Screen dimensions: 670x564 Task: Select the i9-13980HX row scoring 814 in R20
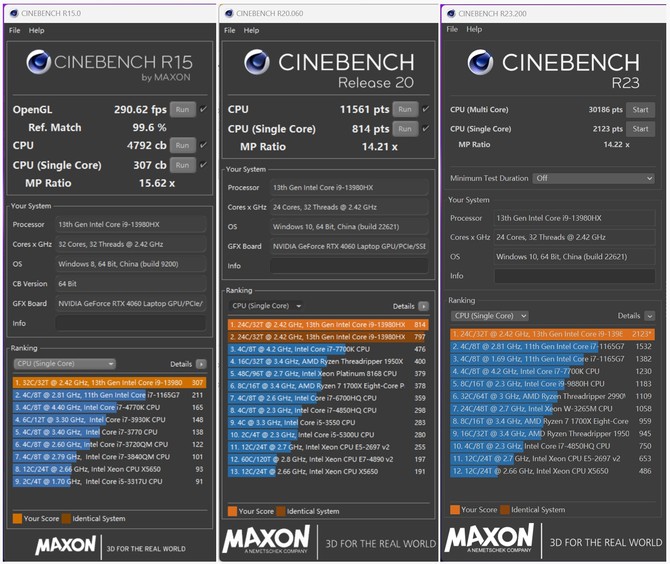click(x=328, y=325)
